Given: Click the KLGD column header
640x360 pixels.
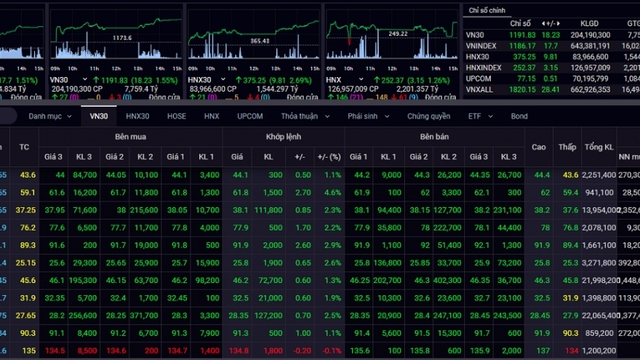Looking at the screenshot, I should [x=589, y=24].
